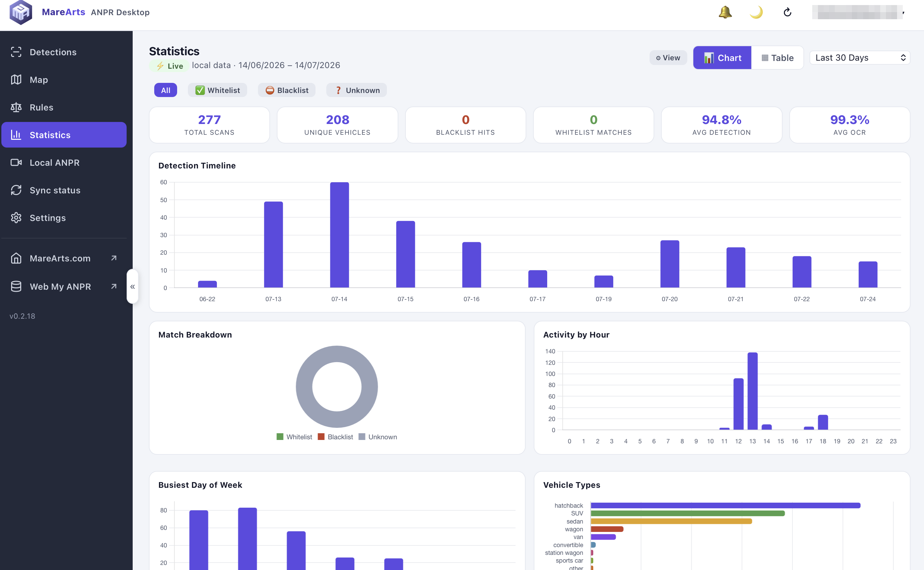This screenshot has width=924, height=570.
Task: Click external-link arrow beside Web My ANPR
Action: (x=114, y=286)
